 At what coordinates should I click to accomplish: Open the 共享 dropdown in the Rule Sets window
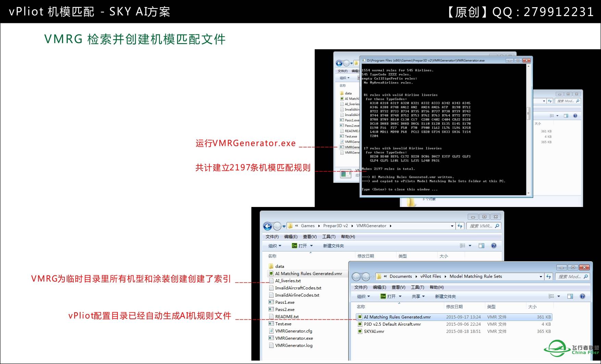[418, 296]
